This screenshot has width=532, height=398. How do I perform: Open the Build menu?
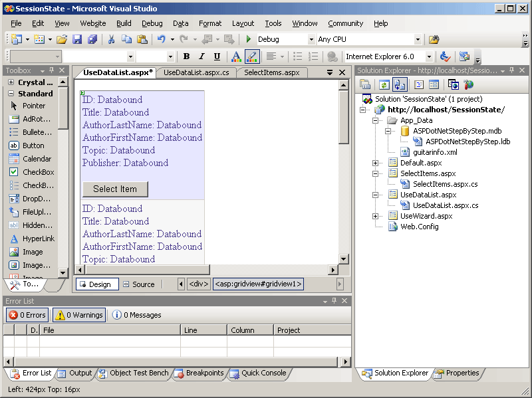point(124,23)
